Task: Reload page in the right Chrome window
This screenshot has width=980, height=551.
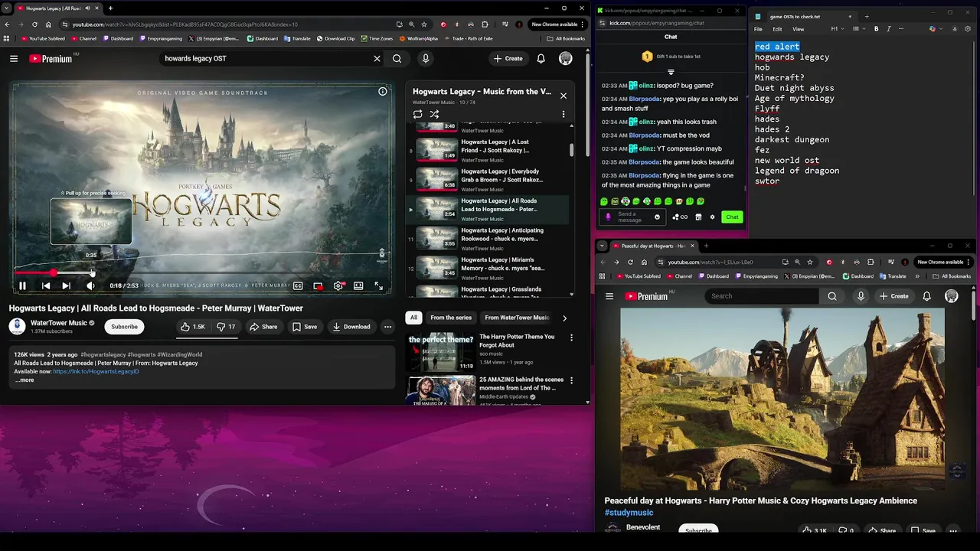Action: point(630,262)
